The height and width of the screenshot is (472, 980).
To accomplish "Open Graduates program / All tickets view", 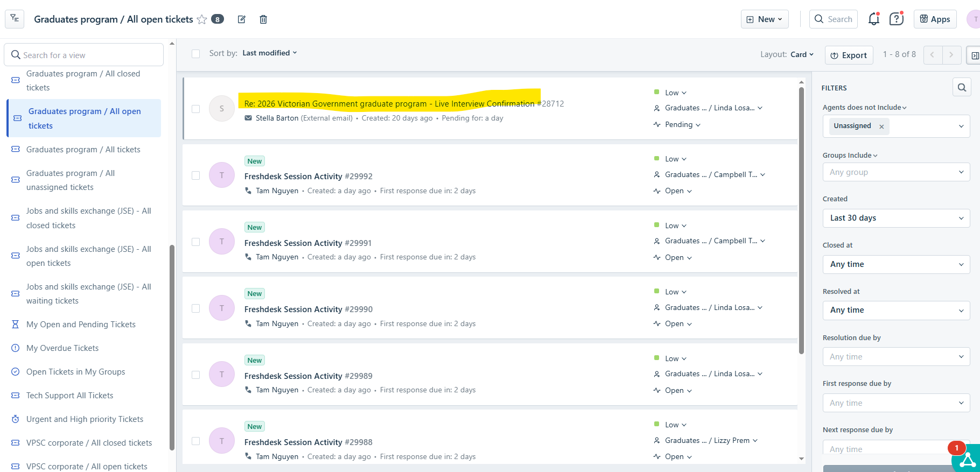I will (x=83, y=150).
